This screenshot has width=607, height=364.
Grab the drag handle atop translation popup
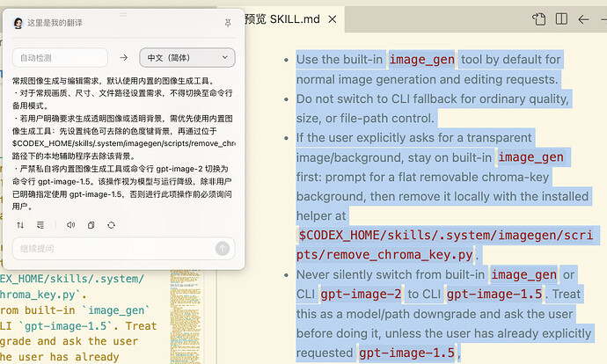pyautogui.click(x=123, y=14)
